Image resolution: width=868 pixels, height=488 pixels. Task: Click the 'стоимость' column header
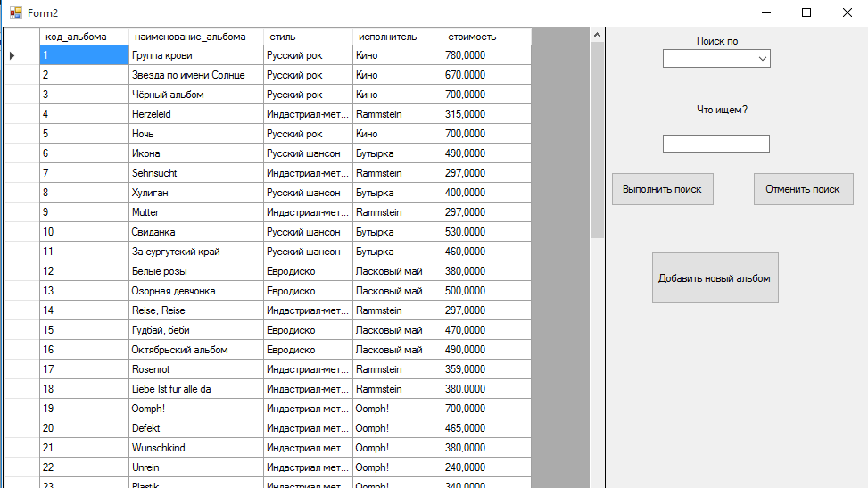pyautogui.click(x=486, y=37)
